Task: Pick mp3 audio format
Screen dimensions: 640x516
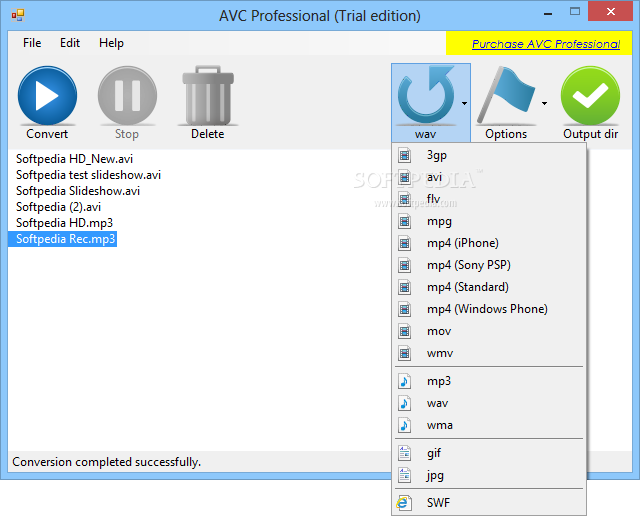Action: (489, 381)
